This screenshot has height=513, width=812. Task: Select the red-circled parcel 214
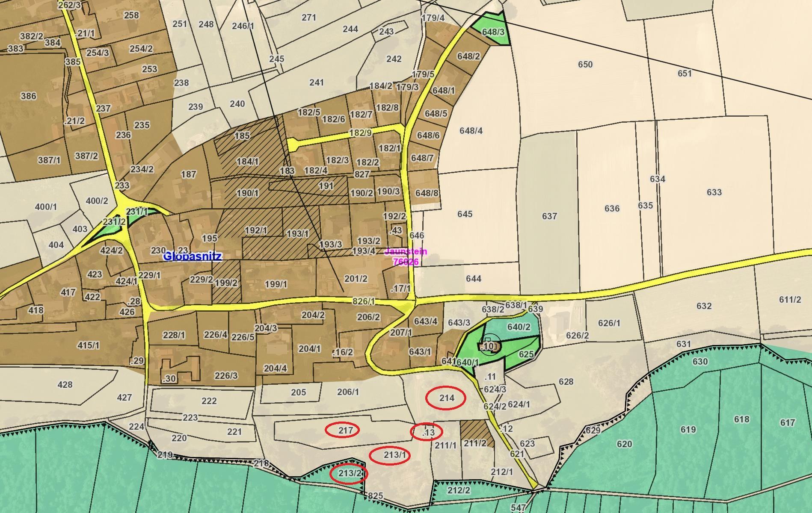click(x=446, y=398)
